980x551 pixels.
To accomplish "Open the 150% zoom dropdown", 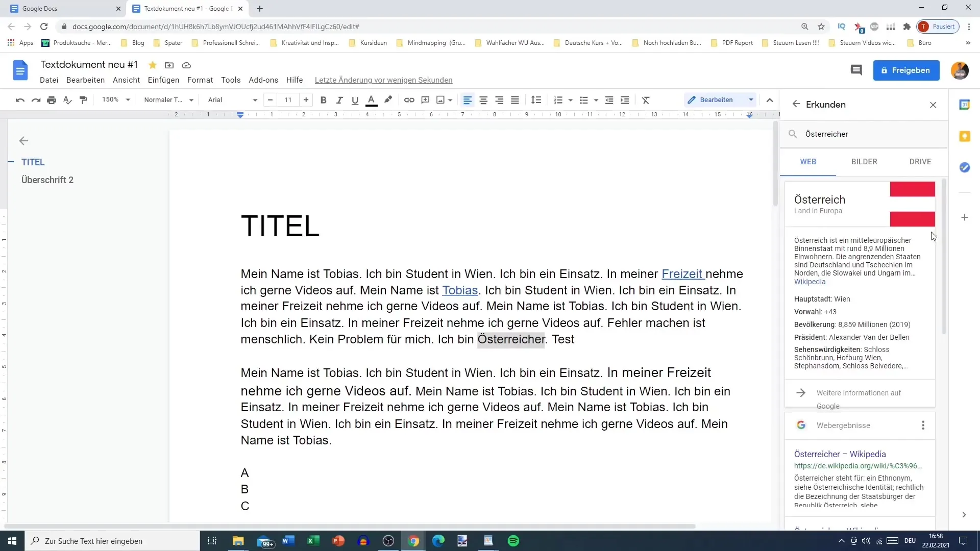I will tap(116, 100).
